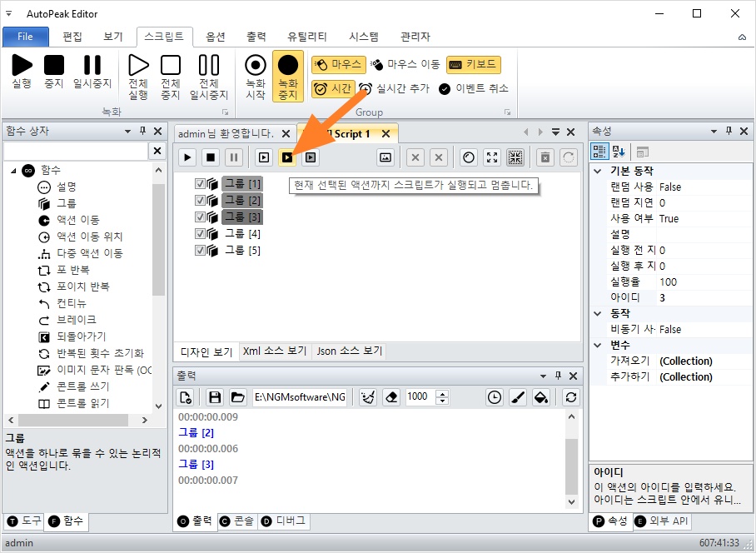This screenshot has width=756, height=553.
Task: Click eraser icon in output toolbar
Action: (391, 397)
